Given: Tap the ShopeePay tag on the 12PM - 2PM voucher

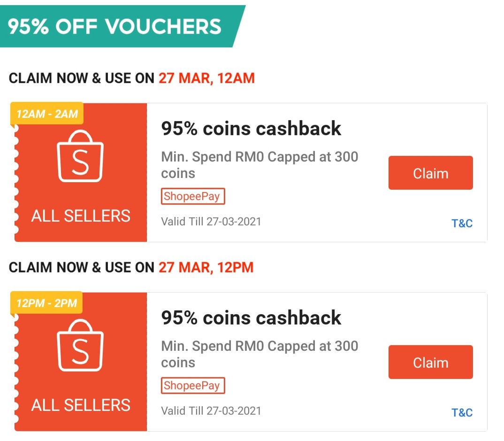Looking at the screenshot, I should (193, 386).
